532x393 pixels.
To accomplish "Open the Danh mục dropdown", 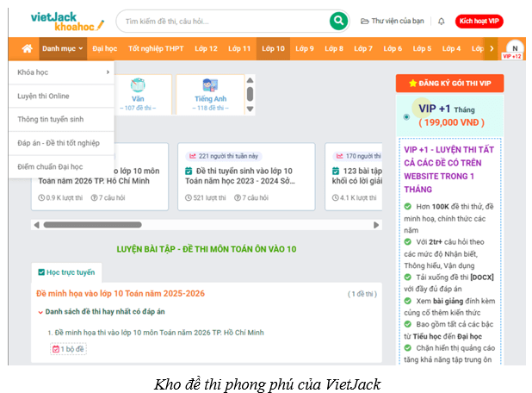I will [63, 48].
